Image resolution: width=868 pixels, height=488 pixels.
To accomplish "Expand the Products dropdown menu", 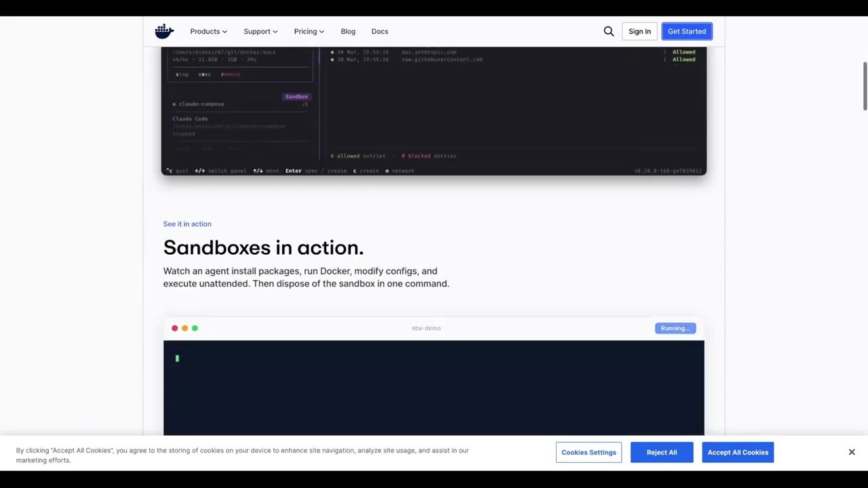I will pyautogui.click(x=209, y=31).
